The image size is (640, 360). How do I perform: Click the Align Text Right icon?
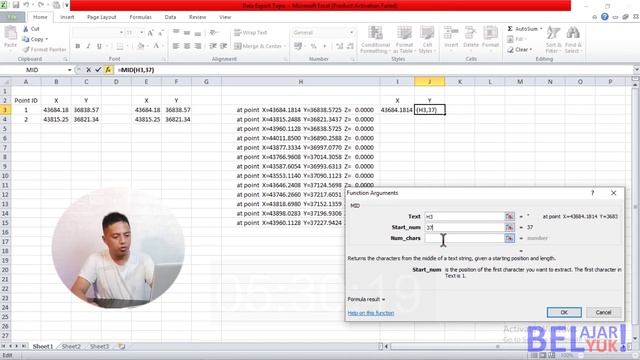(198, 46)
